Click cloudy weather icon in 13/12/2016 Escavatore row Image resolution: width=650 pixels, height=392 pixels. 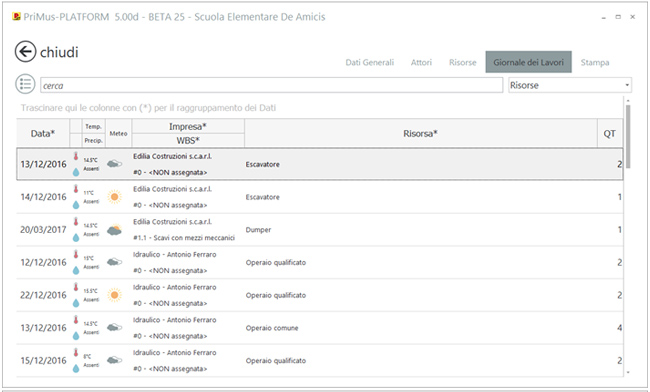[114, 164]
